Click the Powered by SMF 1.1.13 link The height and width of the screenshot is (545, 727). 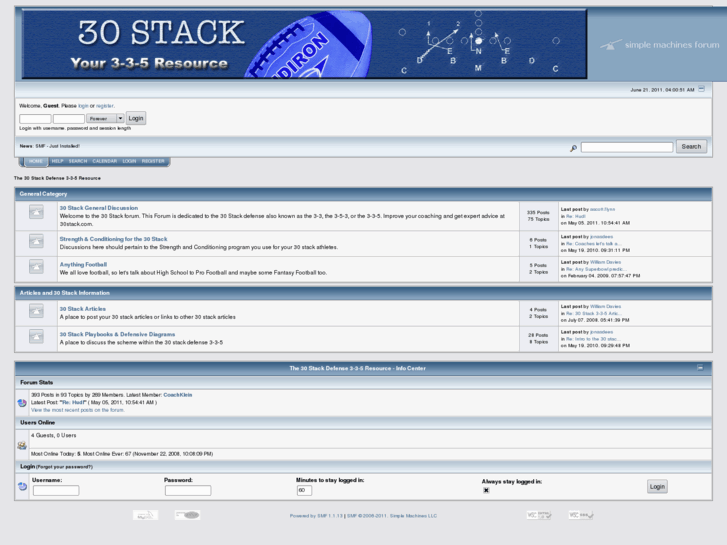(x=316, y=516)
